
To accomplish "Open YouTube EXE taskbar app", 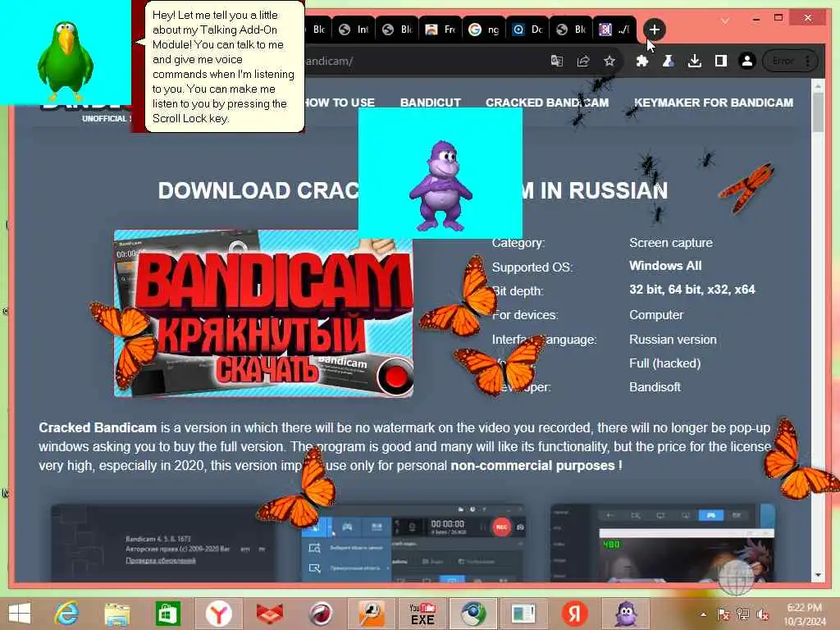I will (422, 614).
